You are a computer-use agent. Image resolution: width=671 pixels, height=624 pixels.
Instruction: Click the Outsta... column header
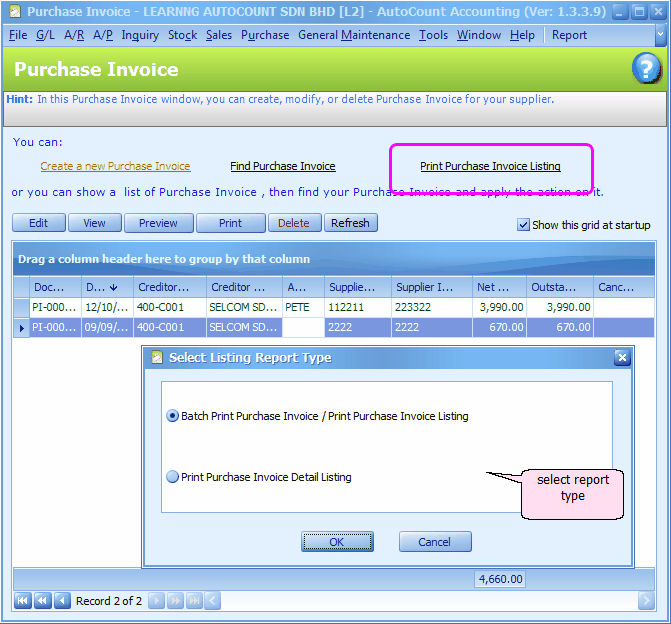point(560,287)
